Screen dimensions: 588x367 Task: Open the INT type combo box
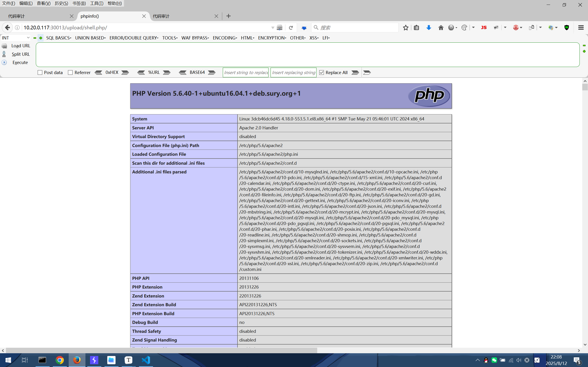16,38
